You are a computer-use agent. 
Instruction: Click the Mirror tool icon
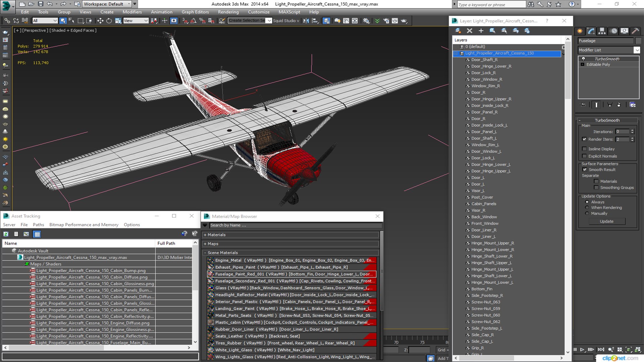tap(306, 21)
